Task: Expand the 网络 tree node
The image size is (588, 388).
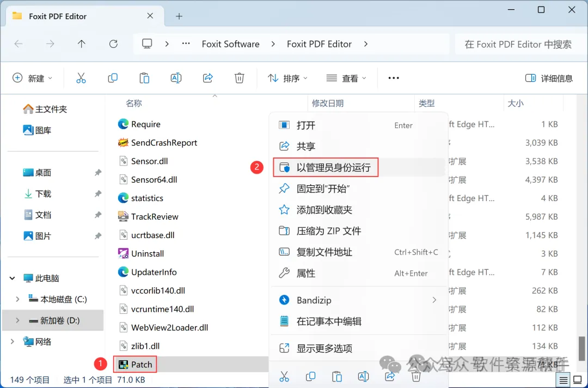Action: click(x=13, y=342)
